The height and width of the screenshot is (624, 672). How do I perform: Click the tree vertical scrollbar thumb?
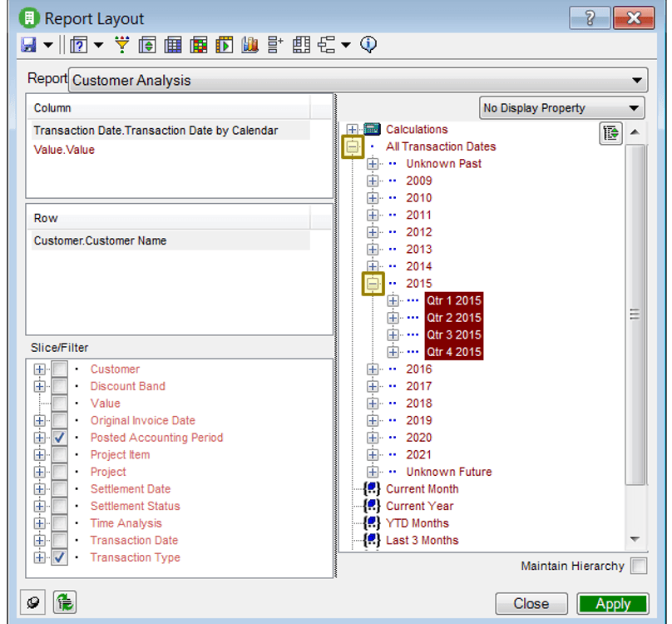[x=635, y=314]
